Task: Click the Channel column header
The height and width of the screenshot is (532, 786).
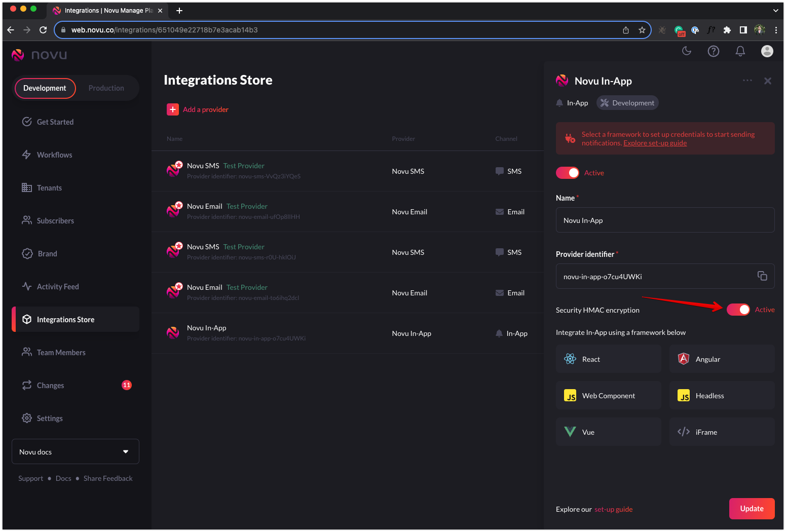Action: [x=506, y=139]
